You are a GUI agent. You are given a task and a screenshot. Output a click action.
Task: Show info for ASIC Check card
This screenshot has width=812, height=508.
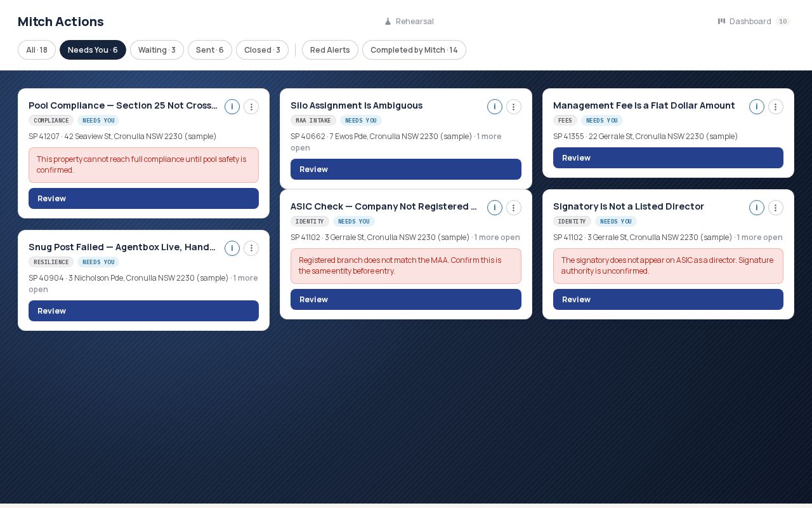pyautogui.click(x=495, y=208)
